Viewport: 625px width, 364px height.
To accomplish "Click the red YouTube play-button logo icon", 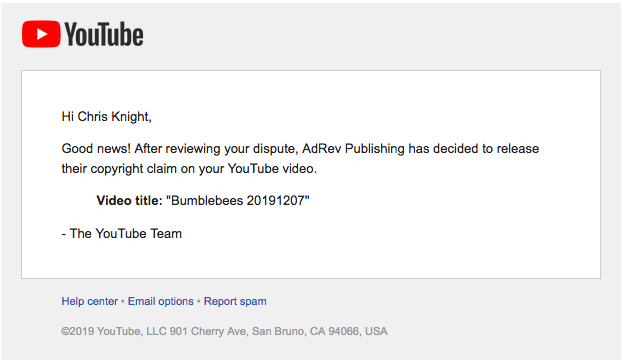I will pos(41,34).
